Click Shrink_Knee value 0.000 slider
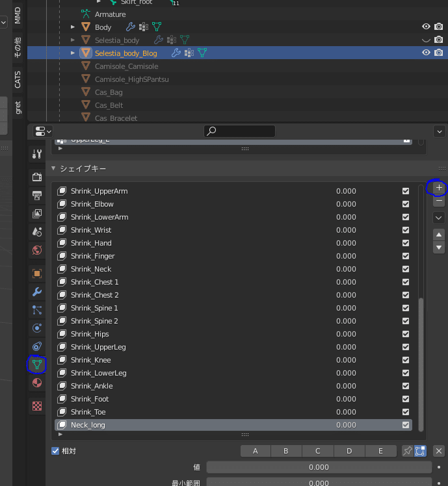The image size is (448, 486). [x=346, y=360]
